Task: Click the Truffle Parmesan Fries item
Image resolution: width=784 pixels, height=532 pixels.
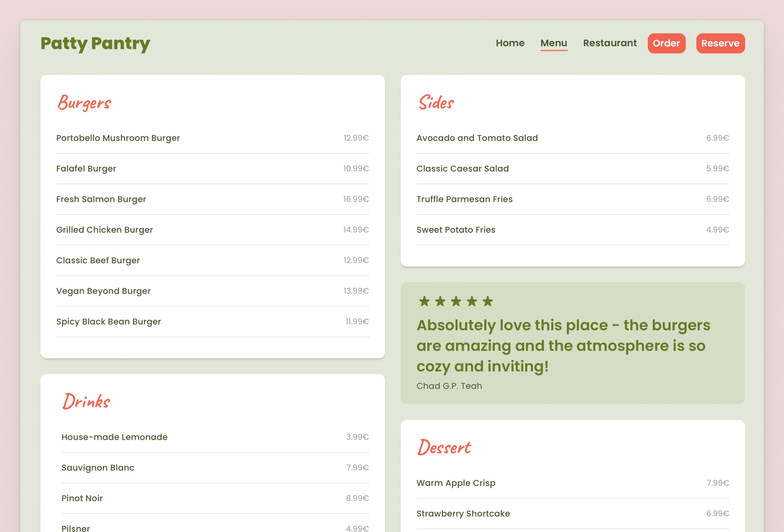Action: click(x=465, y=199)
